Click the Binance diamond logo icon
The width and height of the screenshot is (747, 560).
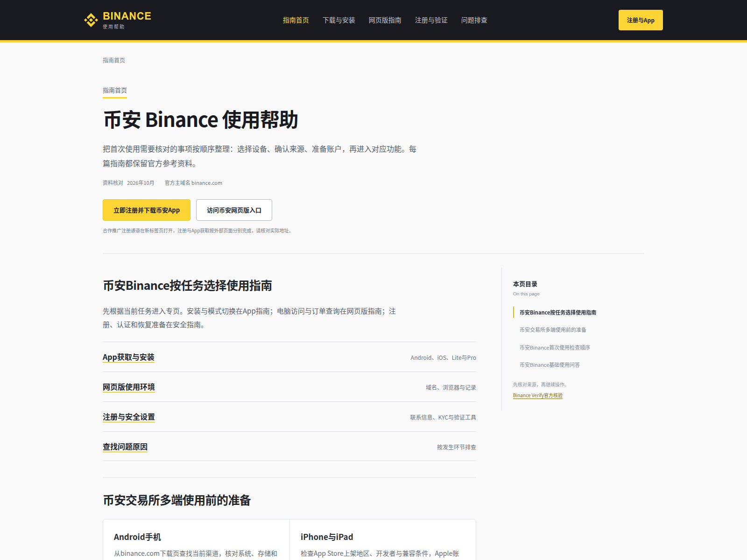click(91, 20)
